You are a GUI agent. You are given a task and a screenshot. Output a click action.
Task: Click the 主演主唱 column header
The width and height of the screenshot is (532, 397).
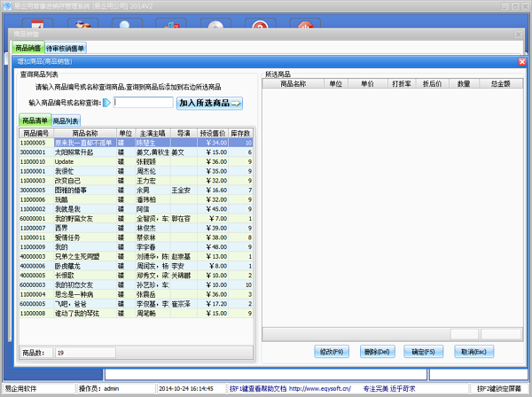[x=153, y=133]
